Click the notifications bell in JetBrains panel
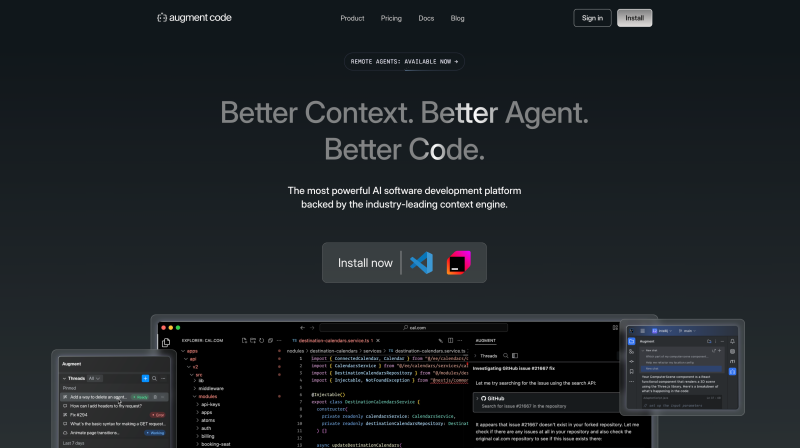 coord(732,341)
